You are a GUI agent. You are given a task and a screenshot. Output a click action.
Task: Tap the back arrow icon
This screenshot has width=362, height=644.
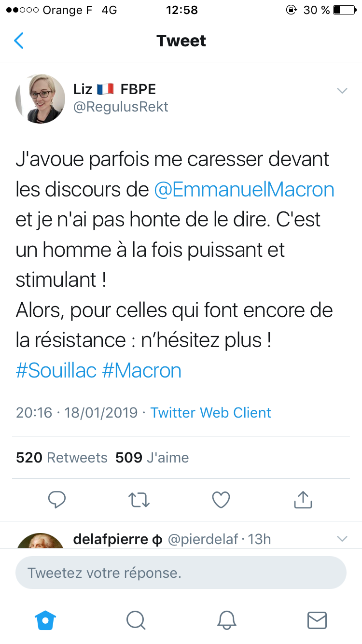pyautogui.click(x=19, y=41)
